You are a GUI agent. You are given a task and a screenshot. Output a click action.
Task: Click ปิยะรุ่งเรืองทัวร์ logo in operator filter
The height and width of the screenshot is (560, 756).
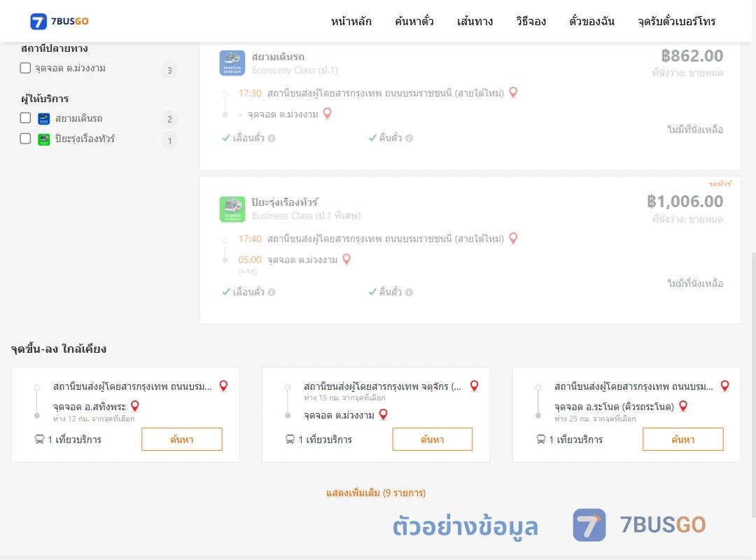click(x=44, y=139)
